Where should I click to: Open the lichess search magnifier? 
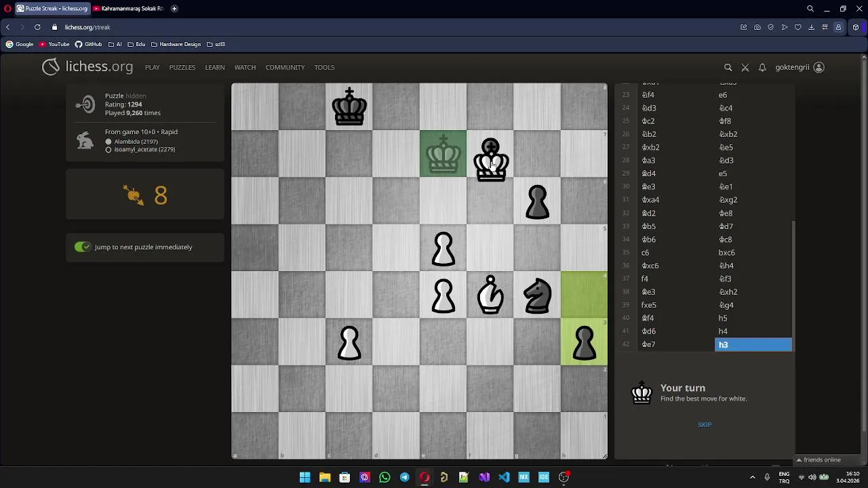pyautogui.click(x=728, y=67)
